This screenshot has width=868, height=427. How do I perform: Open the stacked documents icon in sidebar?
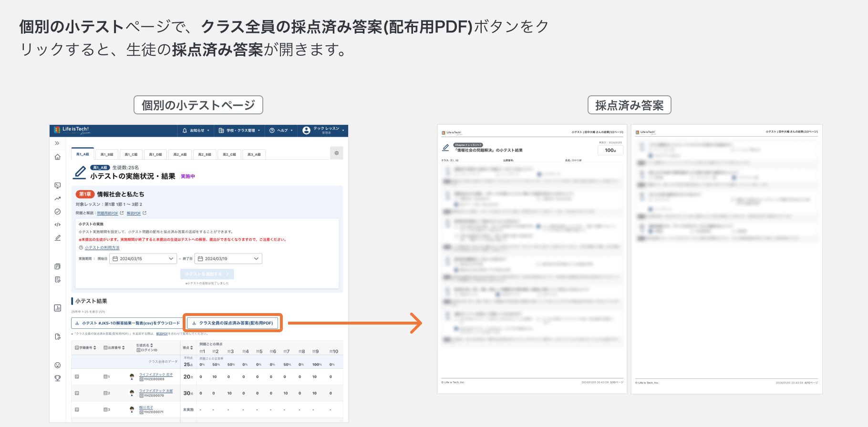click(x=57, y=266)
